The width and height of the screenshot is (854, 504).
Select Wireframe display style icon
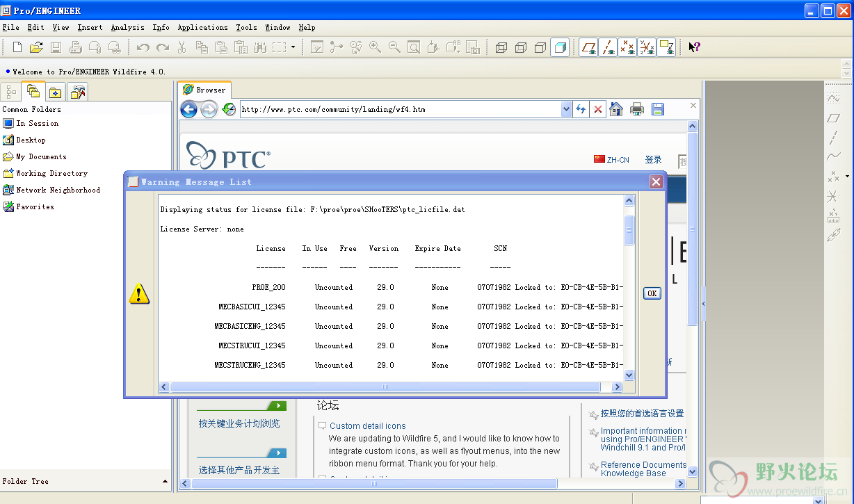tap(501, 47)
